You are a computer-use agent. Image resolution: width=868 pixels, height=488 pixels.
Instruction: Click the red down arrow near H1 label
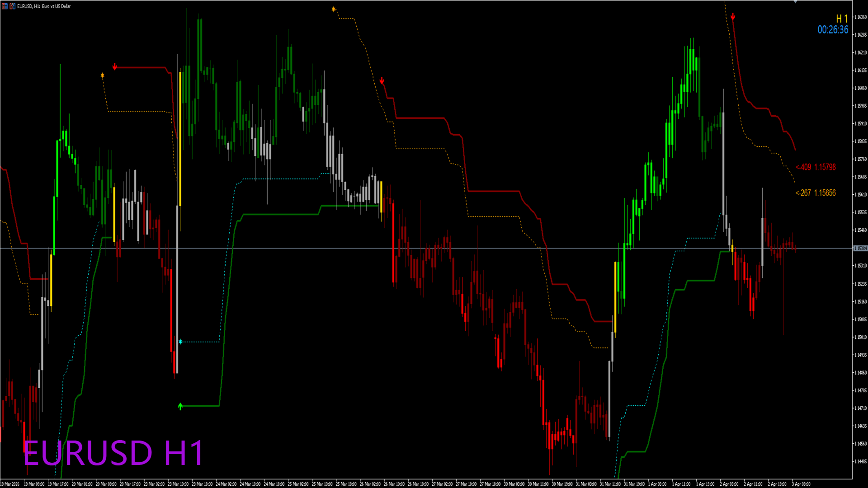733,17
